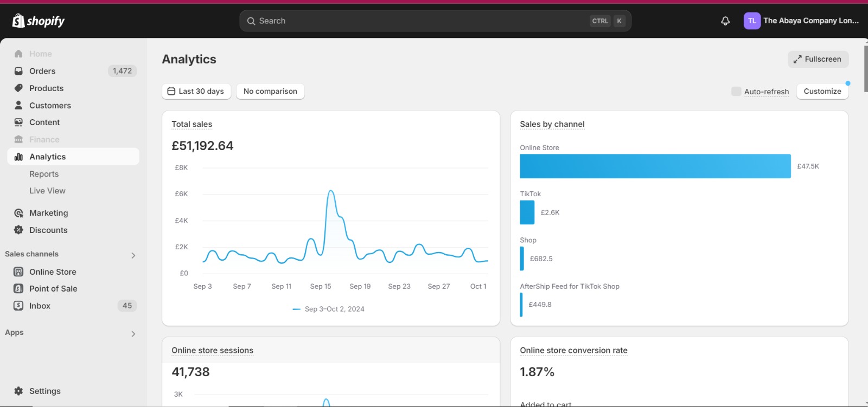Click the Fullscreen button
868x407 pixels.
pos(818,59)
